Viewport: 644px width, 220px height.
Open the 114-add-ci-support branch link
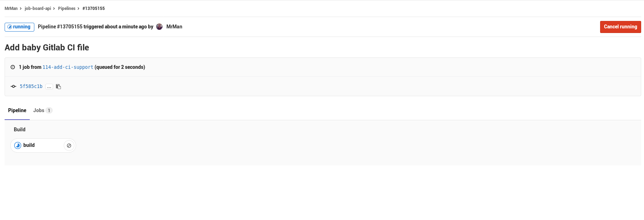pyautogui.click(x=68, y=67)
